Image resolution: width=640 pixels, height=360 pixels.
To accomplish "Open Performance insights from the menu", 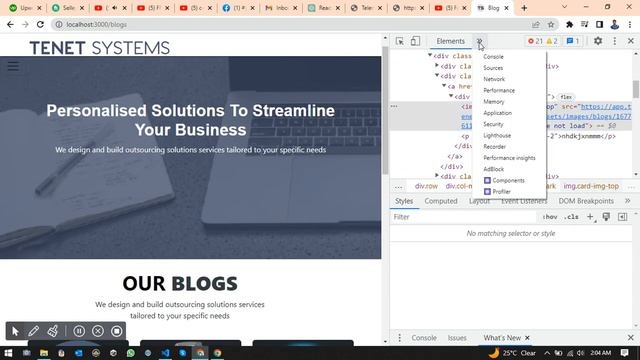I will coord(509,158).
